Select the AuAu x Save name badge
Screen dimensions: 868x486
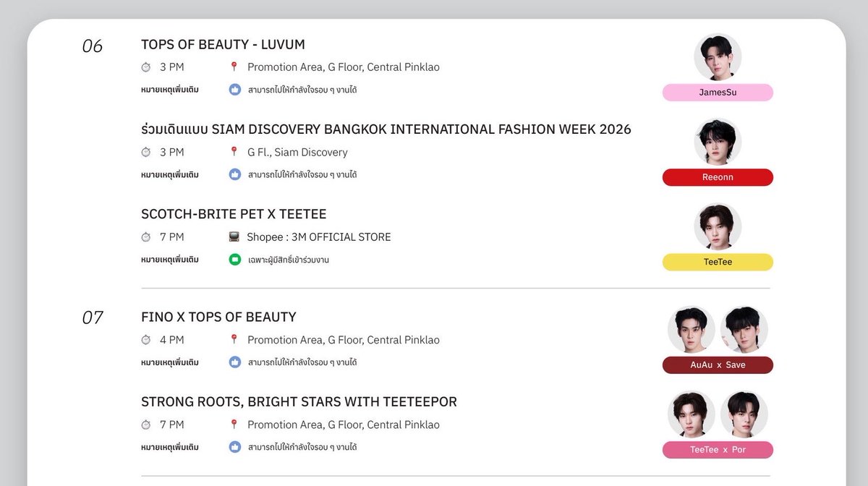718,365
